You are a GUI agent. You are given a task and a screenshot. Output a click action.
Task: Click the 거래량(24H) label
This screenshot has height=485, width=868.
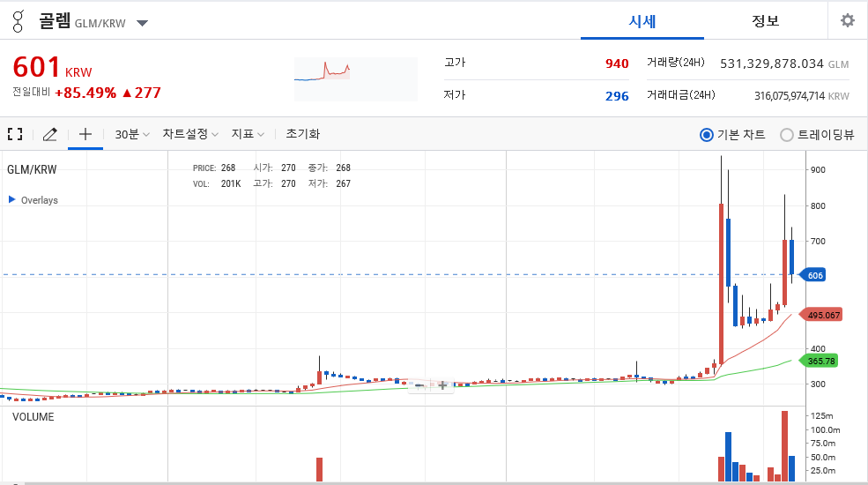(x=676, y=63)
